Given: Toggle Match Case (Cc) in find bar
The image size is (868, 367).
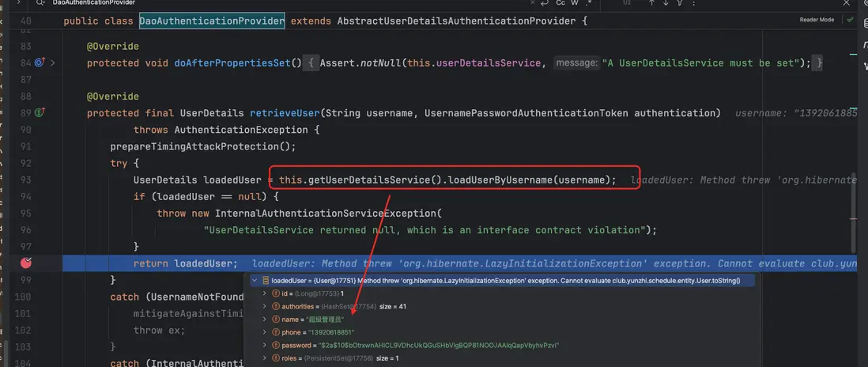Looking at the screenshot, I should (560, 2).
